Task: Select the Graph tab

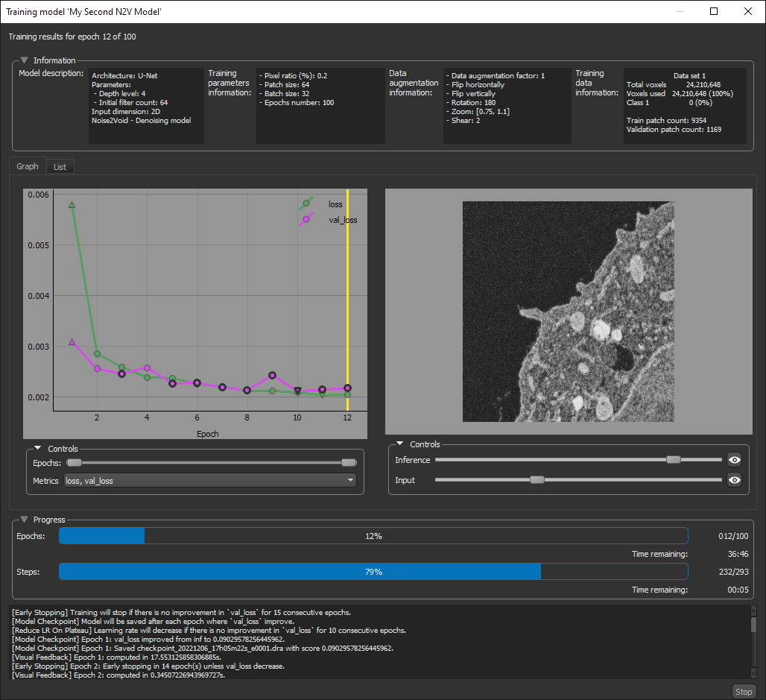Action: click(27, 166)
